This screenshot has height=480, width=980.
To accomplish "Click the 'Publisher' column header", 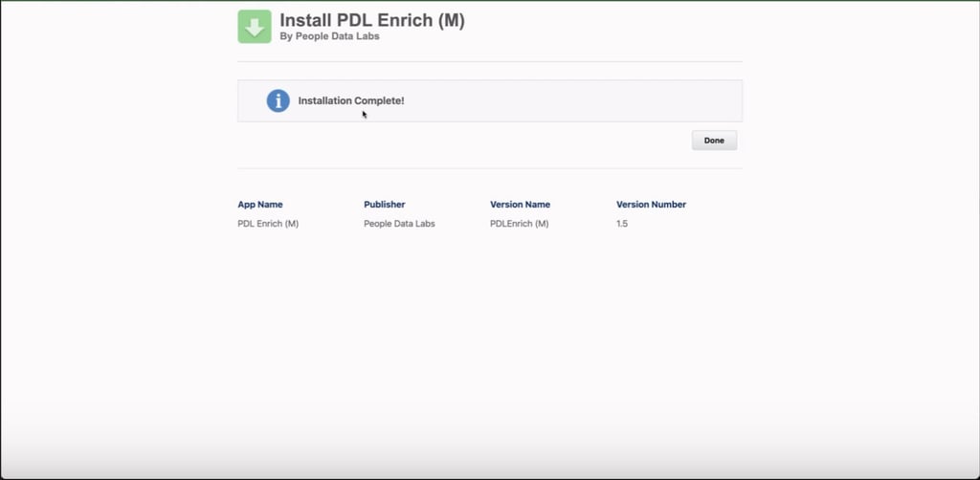I will click(385, 204).
